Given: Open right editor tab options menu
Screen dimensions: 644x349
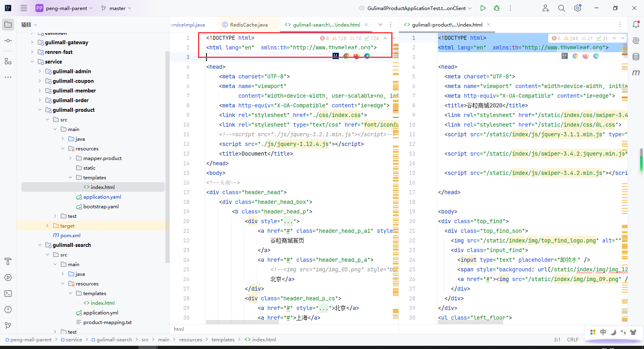Looking at the screenshot, I should click(620, 25).
